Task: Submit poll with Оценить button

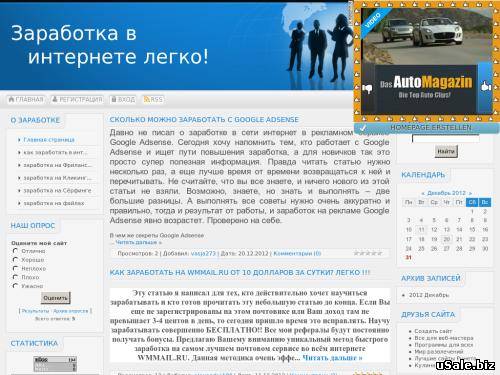Action: (x=56, y=298)
